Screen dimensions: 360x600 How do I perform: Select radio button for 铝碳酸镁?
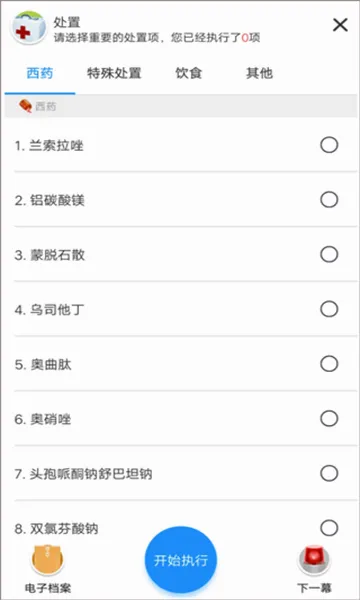[x=329, y=200]
